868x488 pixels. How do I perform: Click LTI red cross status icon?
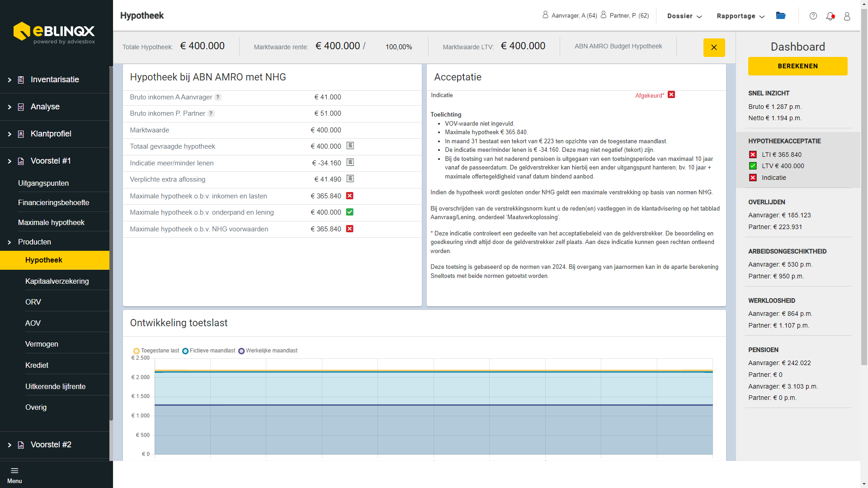753,155
